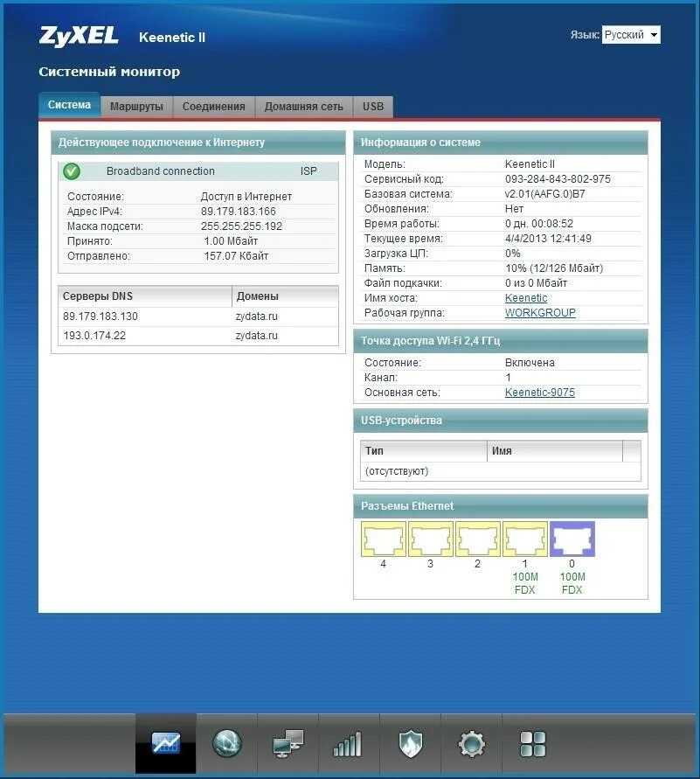Select the Broadband connection row

(x=198, y=171)
